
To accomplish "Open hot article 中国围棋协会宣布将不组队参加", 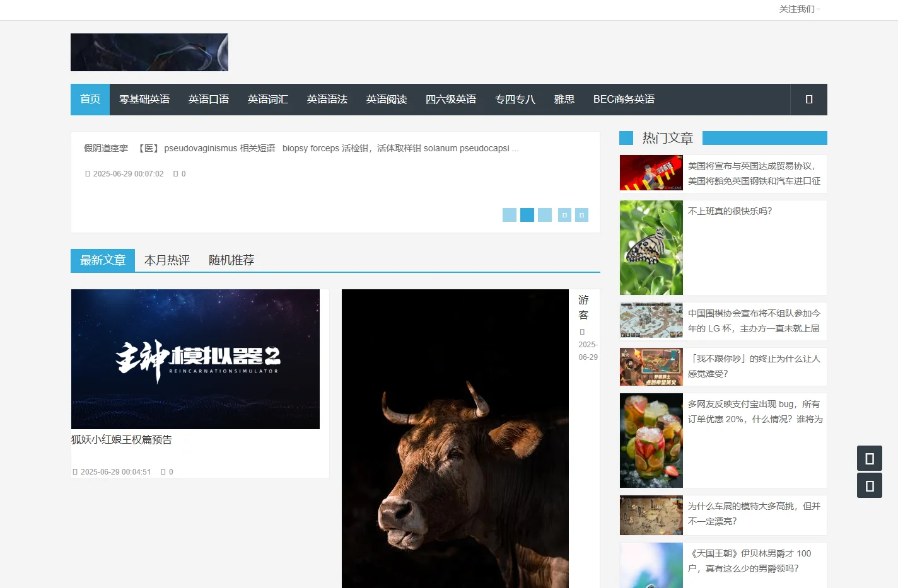I will pyautogui.click(x=754, y=321).
